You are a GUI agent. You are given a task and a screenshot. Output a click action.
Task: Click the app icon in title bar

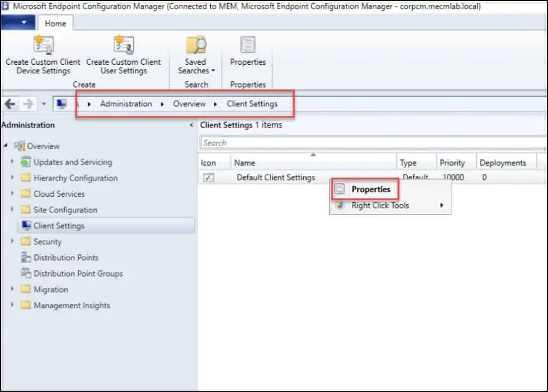pyautogui.click(x=5, y=6)
